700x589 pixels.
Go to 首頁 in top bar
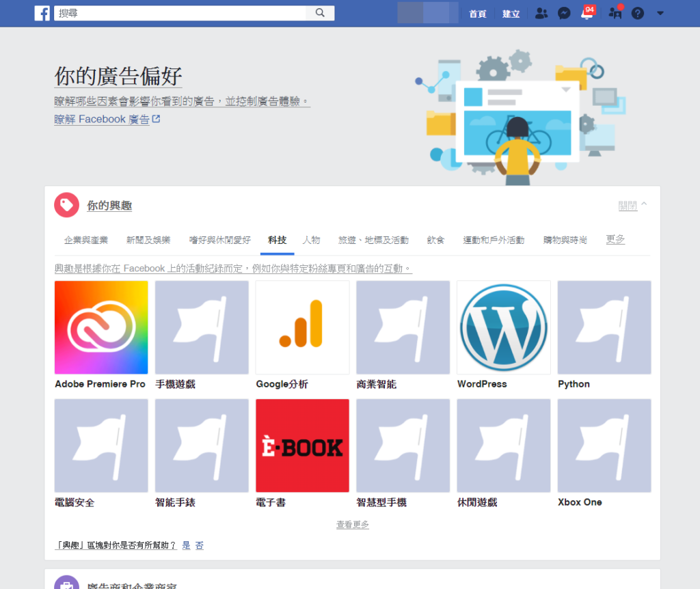pos(477,14)
